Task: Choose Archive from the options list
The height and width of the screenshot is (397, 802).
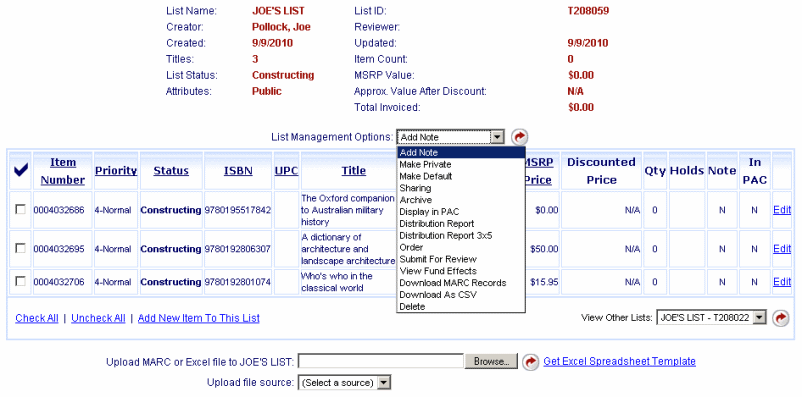Action: (461, 200)
